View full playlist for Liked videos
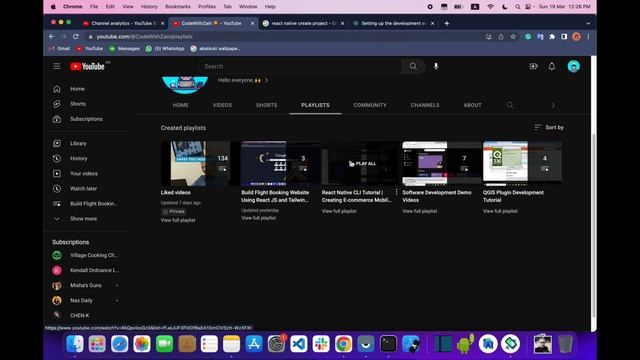The height and width of the screenshot is (360, 640). click(178, 220)
